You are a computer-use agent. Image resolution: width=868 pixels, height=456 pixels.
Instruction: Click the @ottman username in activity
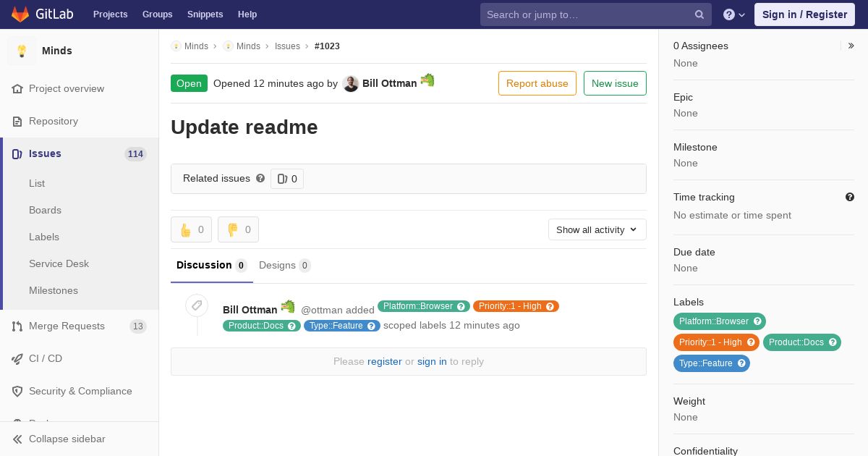(322, 310)
